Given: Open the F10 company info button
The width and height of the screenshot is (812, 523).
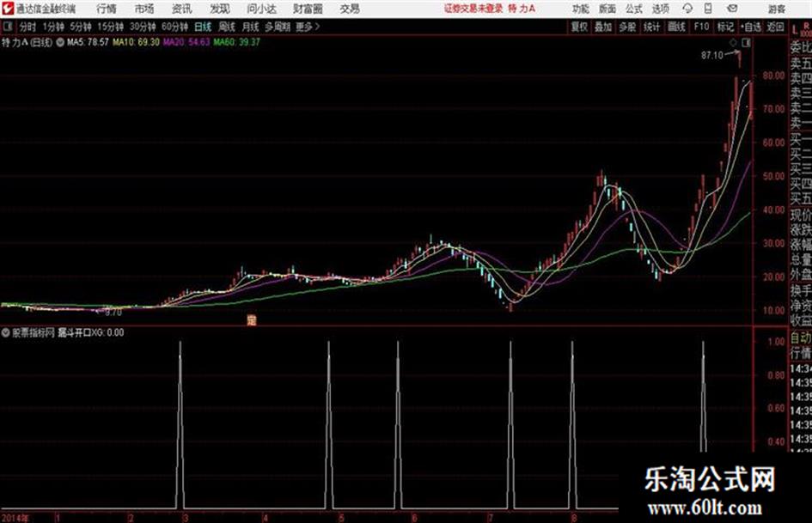Looking at the screenshot, I should pos(701,27).
